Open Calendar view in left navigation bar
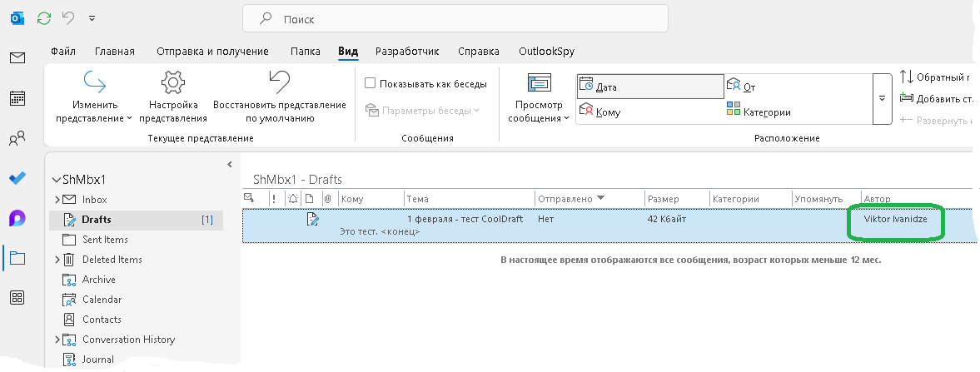Viewport: 980px width, 372px height. 17,98
